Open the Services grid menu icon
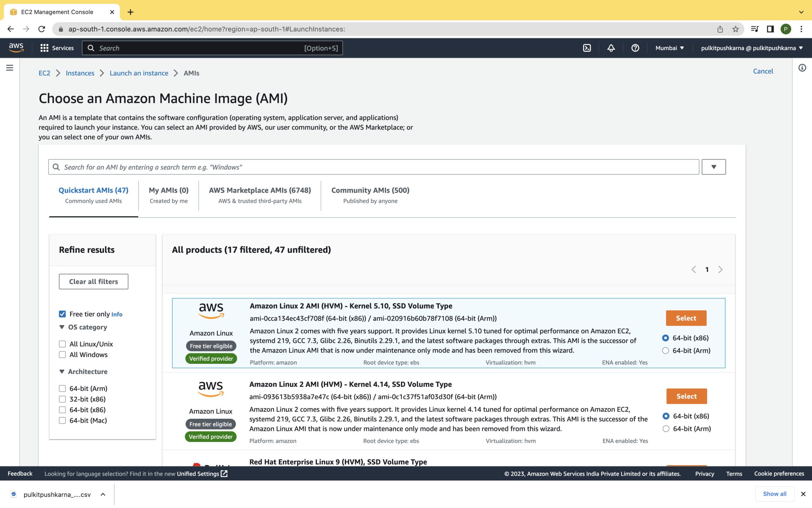This screenshot has height=508, width=812. click(x=44, y=48)
